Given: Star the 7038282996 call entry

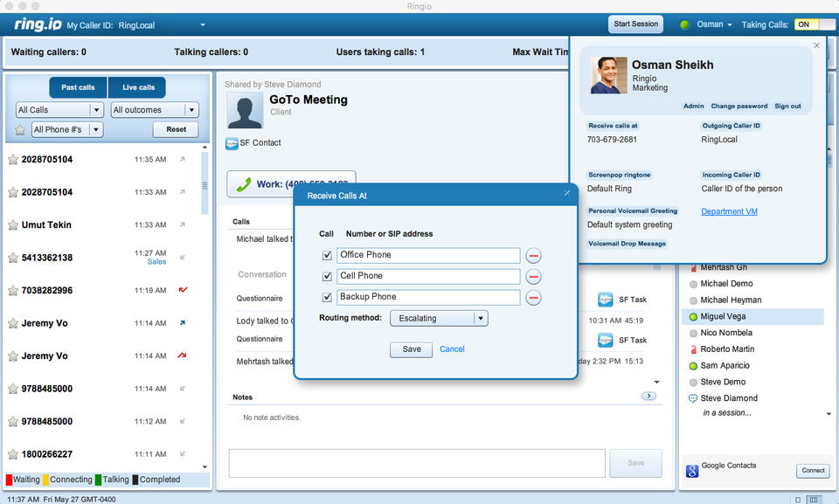Looking at the screenshot, I should click(x=13, y=291).
